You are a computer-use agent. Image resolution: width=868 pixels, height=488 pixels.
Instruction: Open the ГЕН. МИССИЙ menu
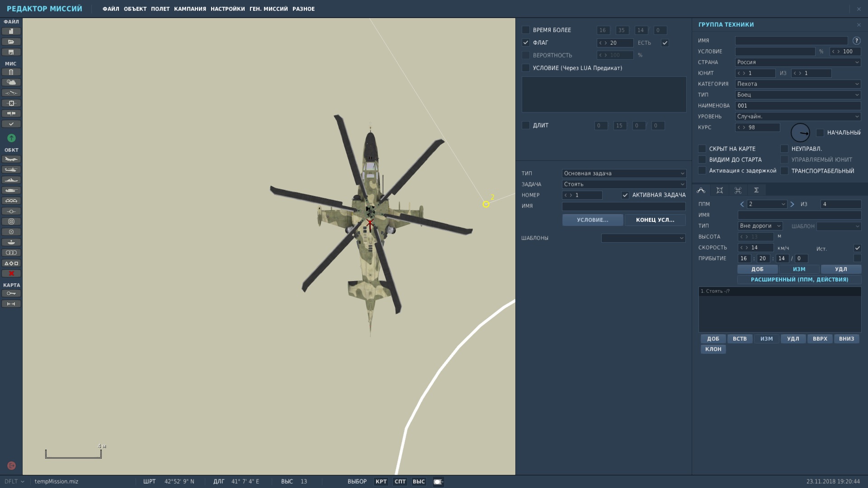click(x=269, y=9)
